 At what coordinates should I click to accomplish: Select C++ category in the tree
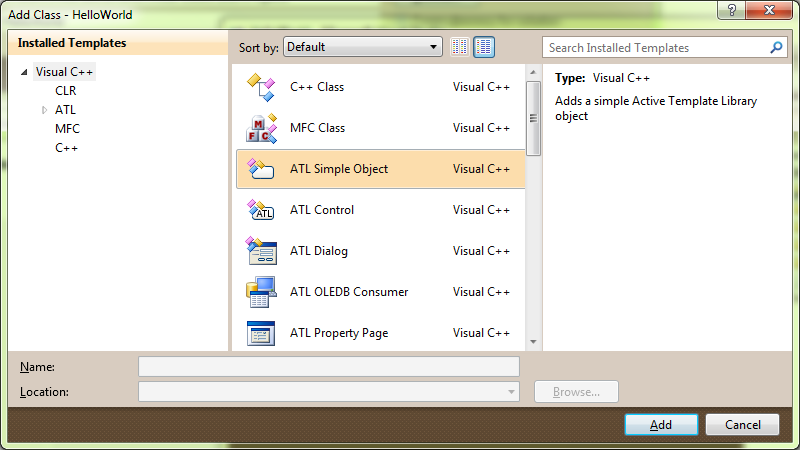point(66,148)
